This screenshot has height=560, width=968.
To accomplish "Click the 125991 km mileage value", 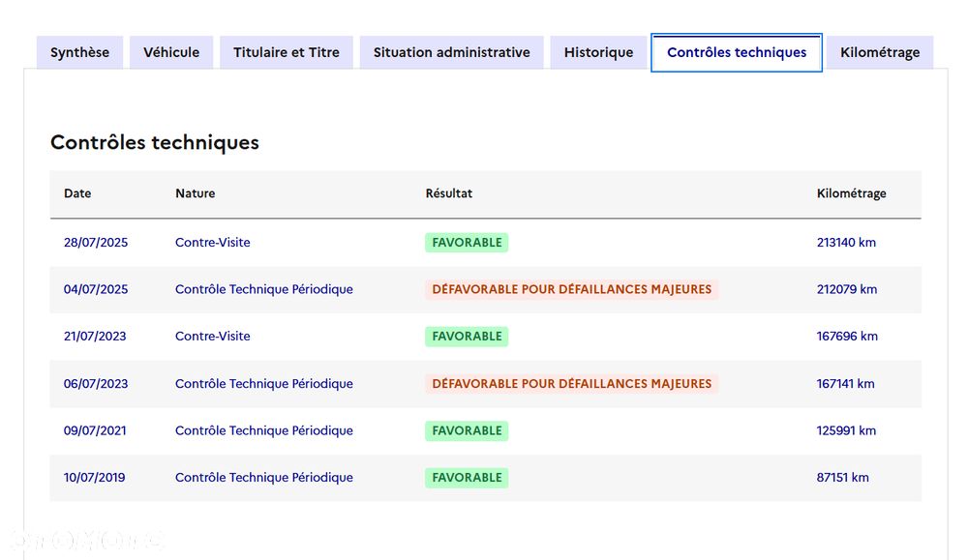I will (x=846, y=430).
